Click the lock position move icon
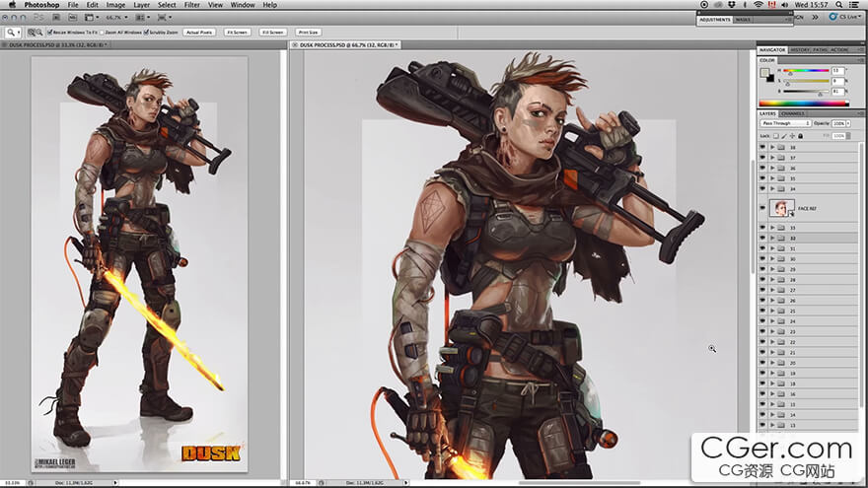The width and height of the screenshot is (868, 488). pos(794,135)
